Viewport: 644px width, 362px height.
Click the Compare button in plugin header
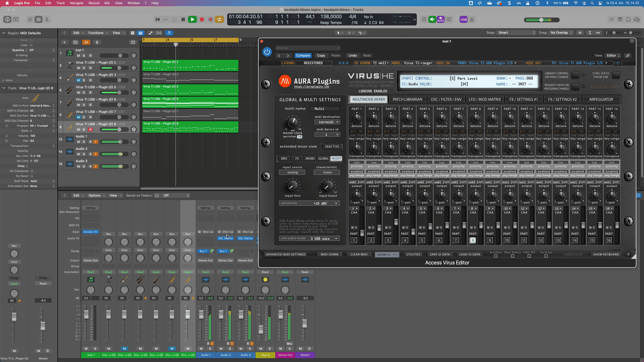[x=303, y=56]
